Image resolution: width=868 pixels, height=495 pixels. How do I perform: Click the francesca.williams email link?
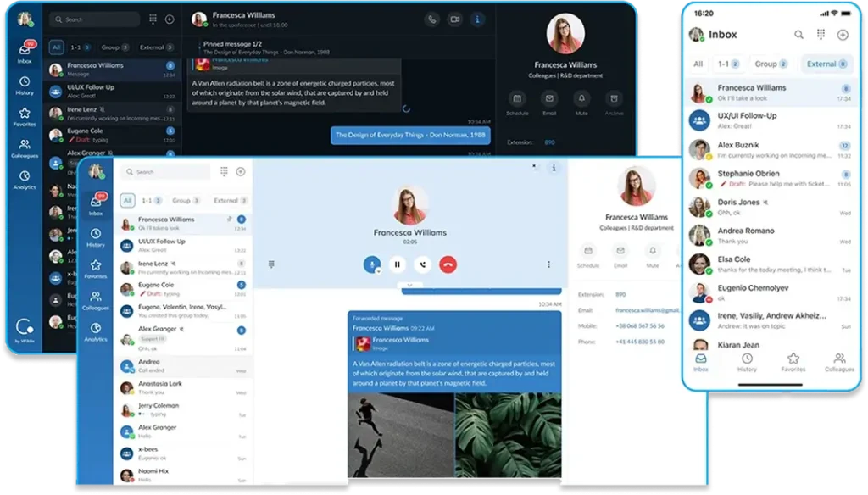[x=648, y=310]
